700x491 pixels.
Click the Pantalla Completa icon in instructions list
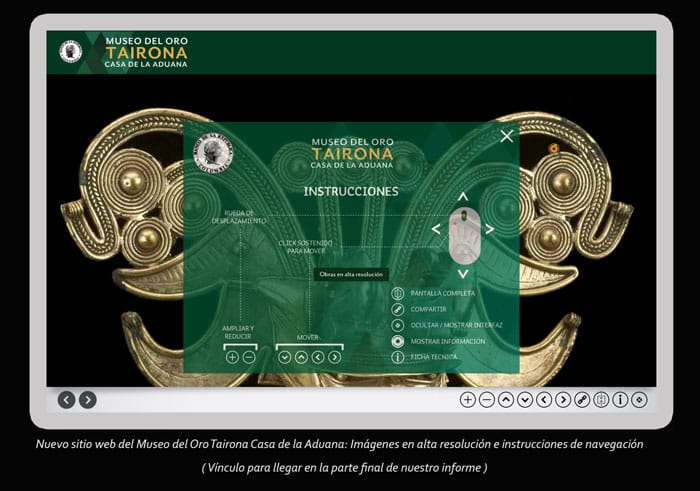pyautogui.click(x=397, y=293)
